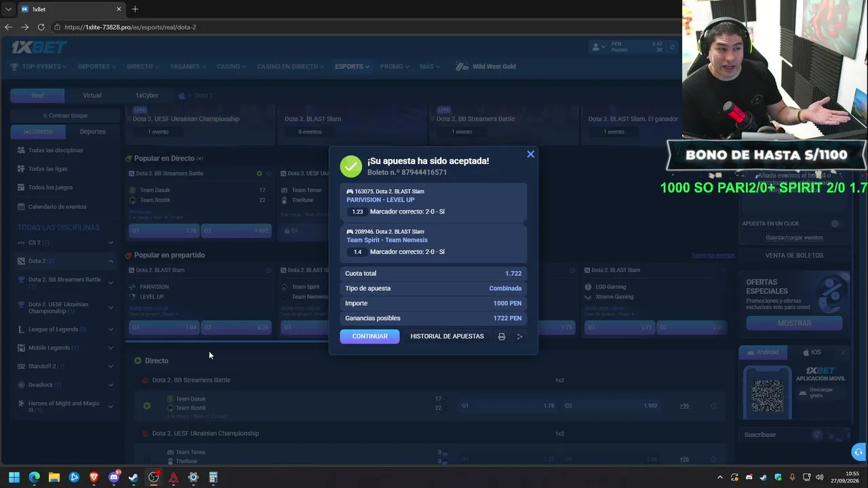Select the iOS app tab

coord(812,352)
